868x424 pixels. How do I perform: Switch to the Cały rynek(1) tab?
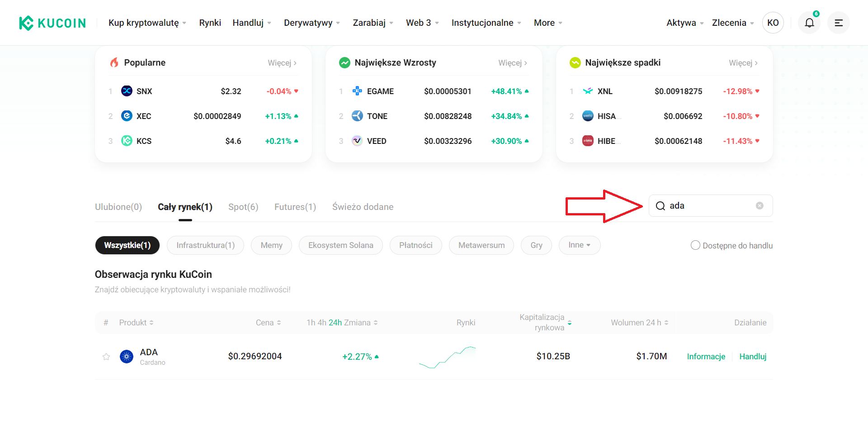point(185,207)
